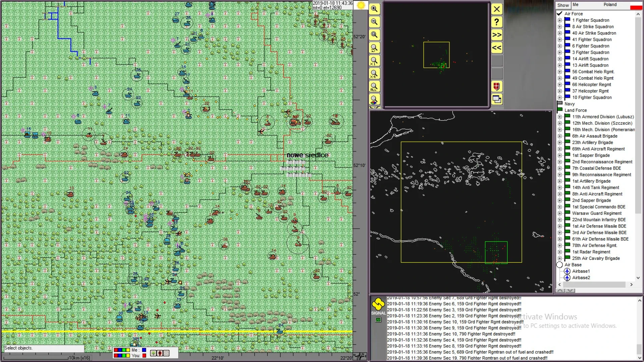
Task: Click the question mark help button
Action: (497, 22)
